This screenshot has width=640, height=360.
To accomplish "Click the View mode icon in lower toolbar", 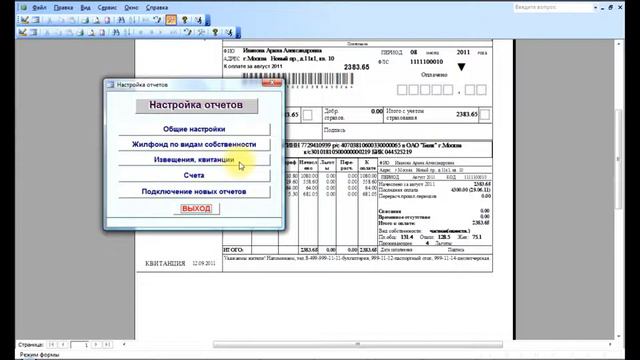I will [23, 32].
